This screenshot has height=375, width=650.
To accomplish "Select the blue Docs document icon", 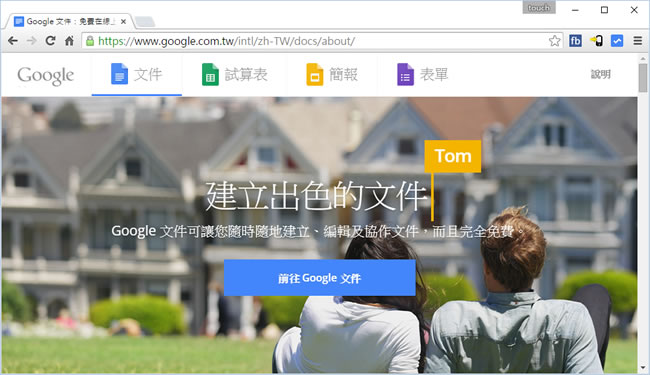I will pyautogui.click(x=119, y=74).
